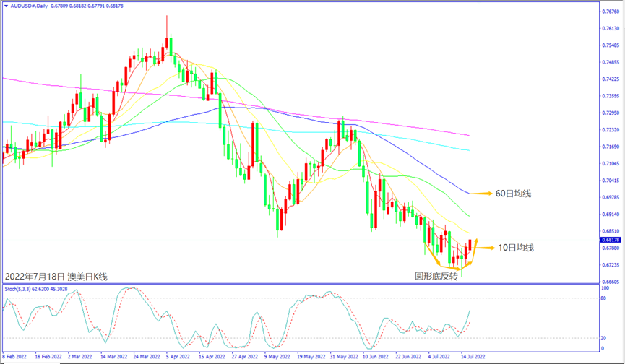The width and height of the screenshot is (625, 364).
Task: Select the 60日均线 text label
Action: point(514,194)
